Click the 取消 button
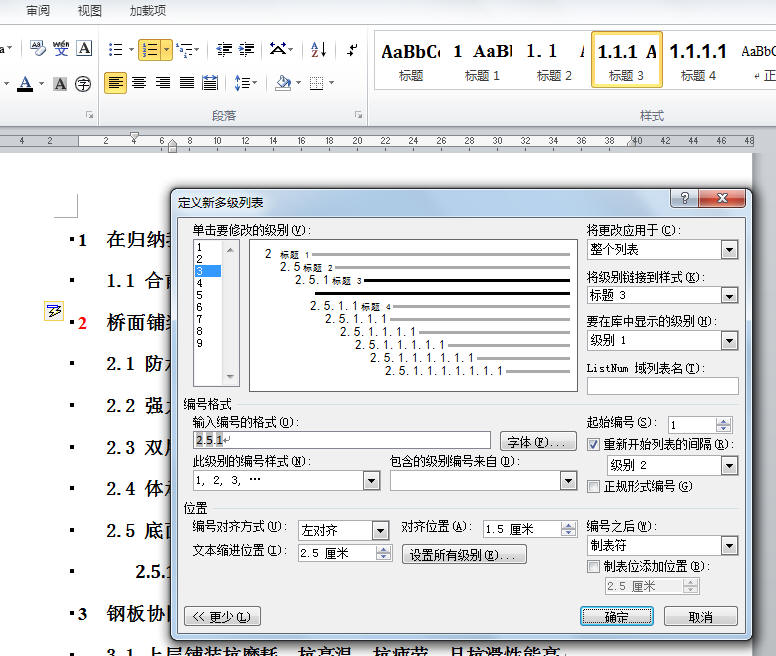Image resolution: width=776 pixels, height=656 pixels. [x=700, y=616]
